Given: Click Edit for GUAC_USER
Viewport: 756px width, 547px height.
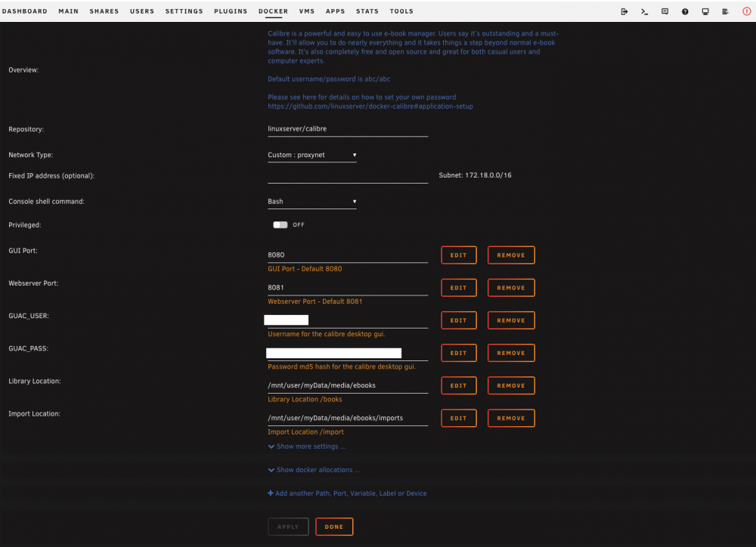Looking at the screenshot, I should (x=459, y=320).
